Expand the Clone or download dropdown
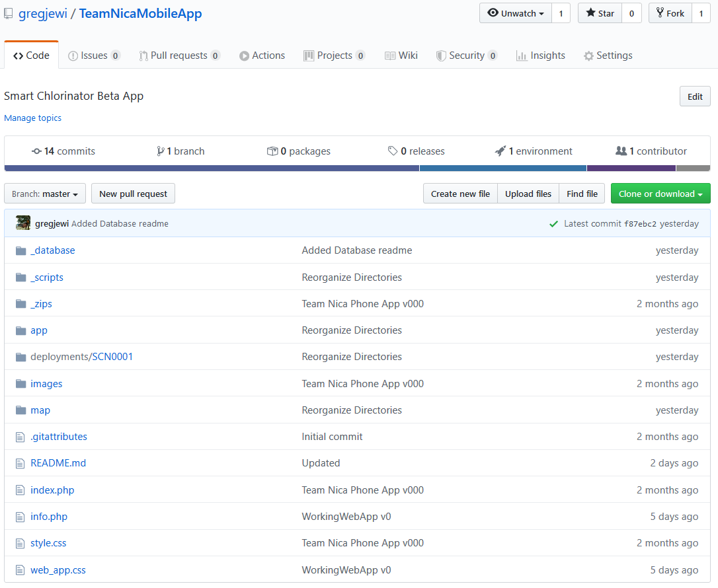718x588 pixels. click(660, 194)
